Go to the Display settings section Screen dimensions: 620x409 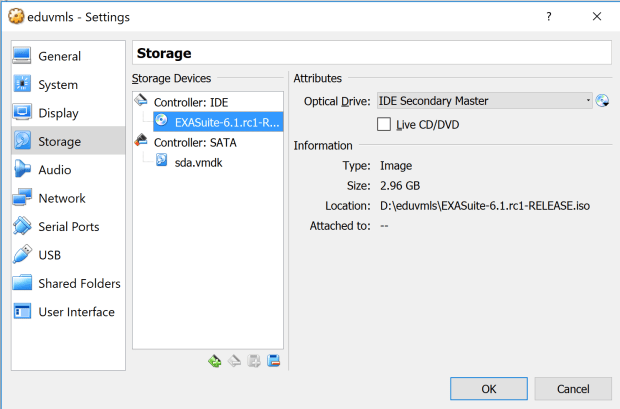pyautogui.click(x=58, y=113)
